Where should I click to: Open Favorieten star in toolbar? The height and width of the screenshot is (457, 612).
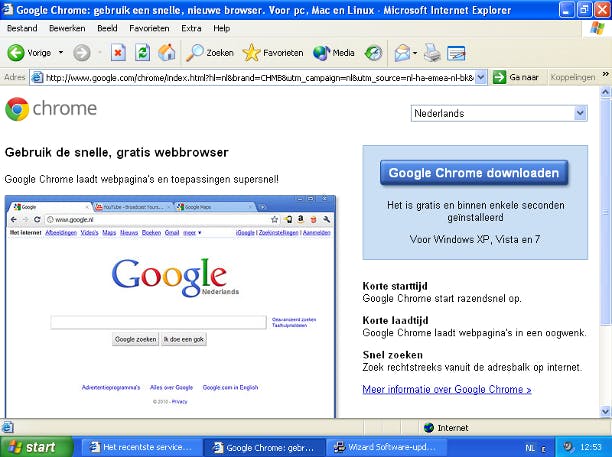pos(251,53)
